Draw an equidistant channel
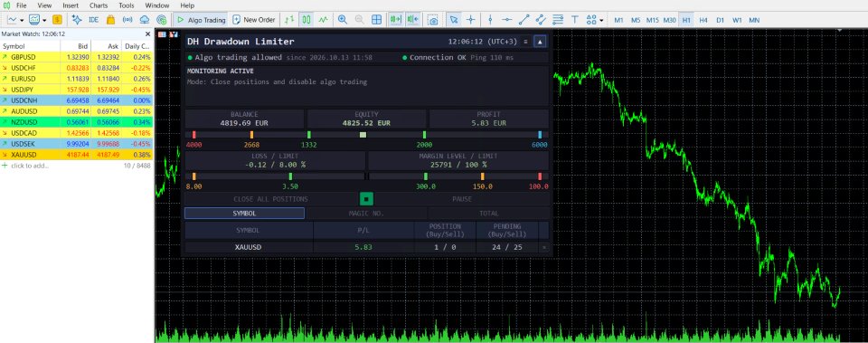Image resolution: width=868 pixels, height=343 pixels. [541, 20]
